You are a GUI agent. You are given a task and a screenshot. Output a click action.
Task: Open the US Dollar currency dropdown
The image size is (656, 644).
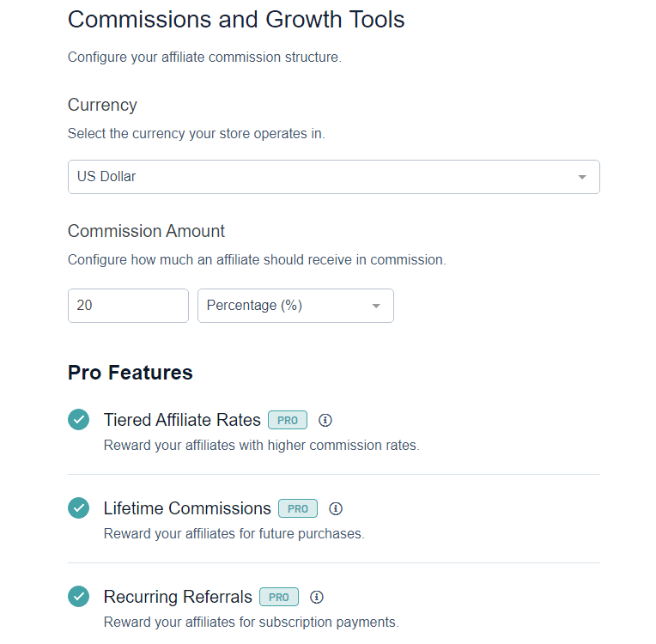334,177
